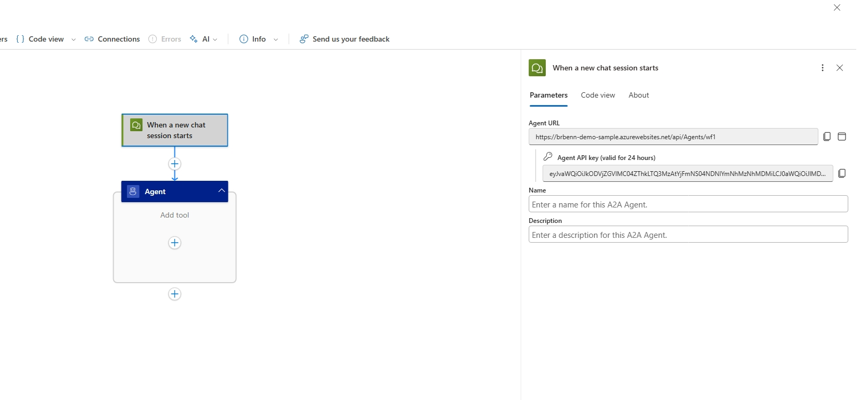Click the Agent API key icon
The image size is (868, 400).
548,157
